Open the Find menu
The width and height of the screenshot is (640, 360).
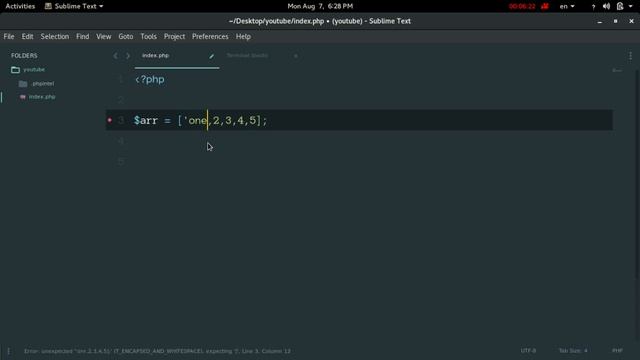pos(82,36)
